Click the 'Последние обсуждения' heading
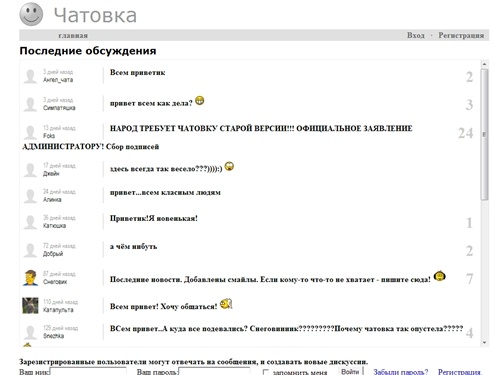Screen dimensions: 500x375 (x=88, y=51)
